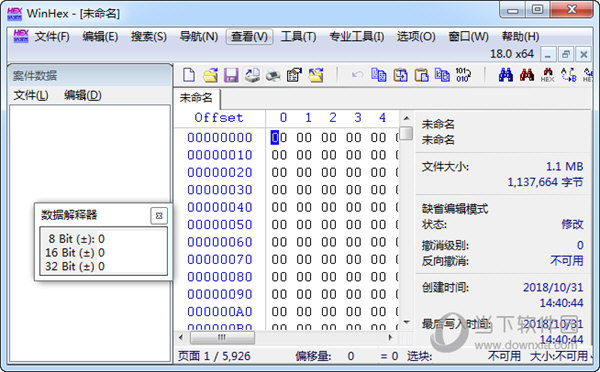600x372 pixels.
Task: Click the Undo arrow icon
Action: point(357,75)
